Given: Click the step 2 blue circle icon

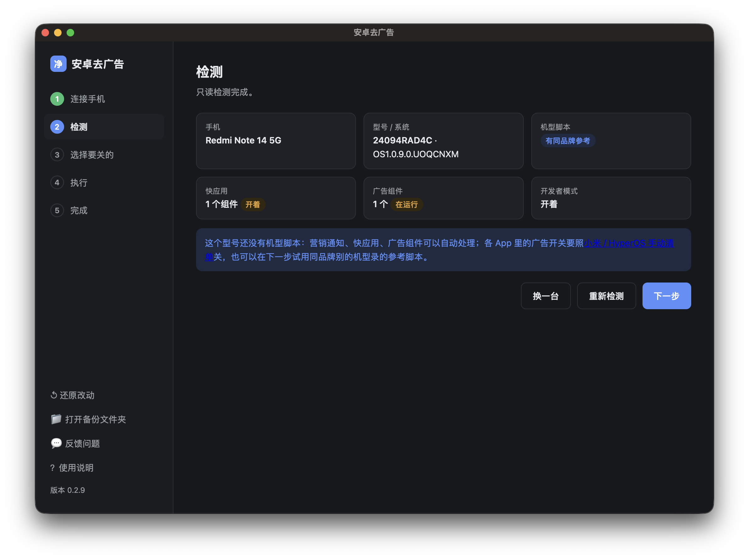Looking at the screenshot, I should (x=57, y=127).
